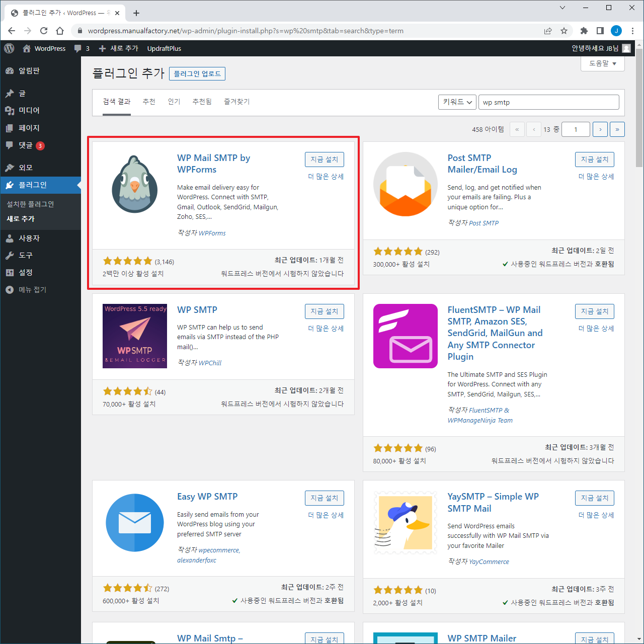Click the YaySMTP goose icon
Screen dimensions: 644x644
pyautogui.click(x=406, y=523)
